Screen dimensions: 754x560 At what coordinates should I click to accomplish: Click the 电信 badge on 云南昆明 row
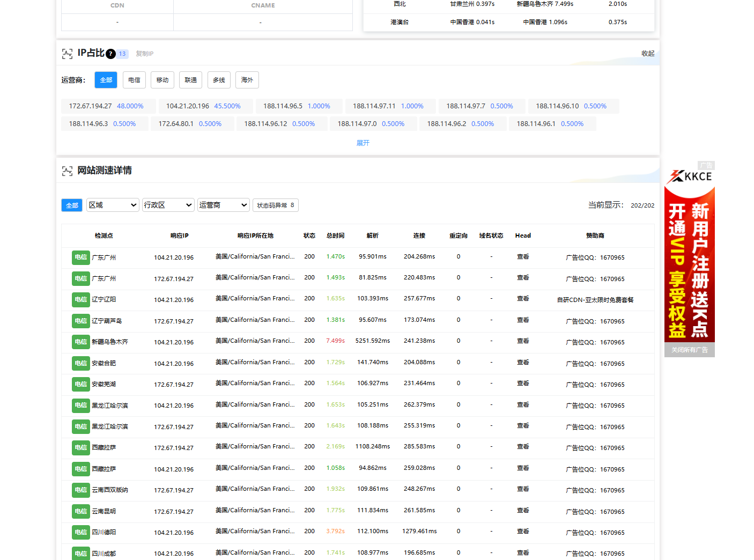(x=81, y=512)
